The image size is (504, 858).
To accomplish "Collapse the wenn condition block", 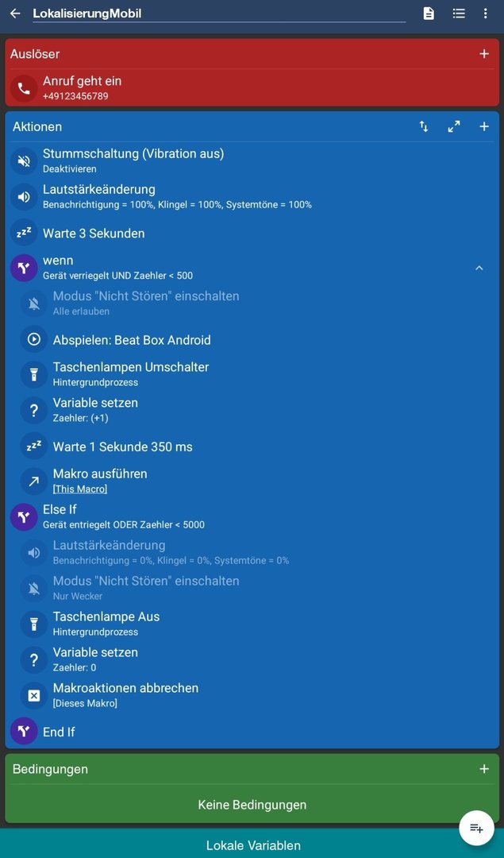I will coord(479,268).
